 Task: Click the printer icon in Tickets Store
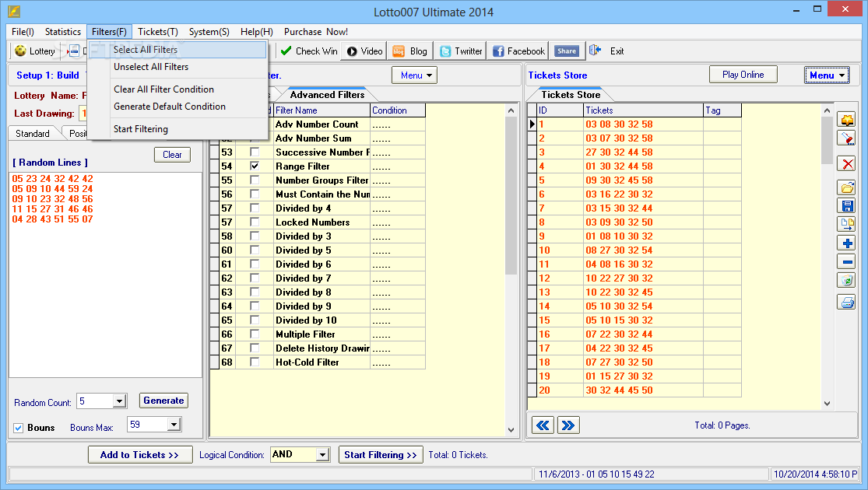846,302
